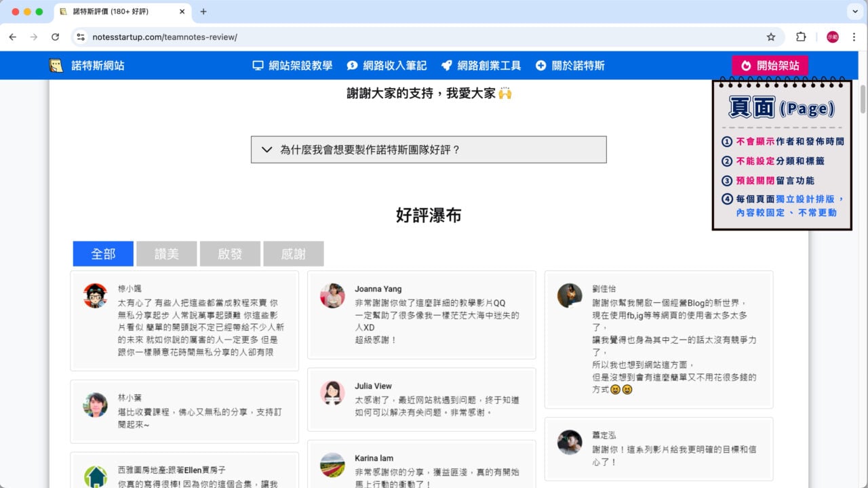Select the coin icon next to 網路收入筆記
Image resolution: width=868 pixels, height=488 pixels.
[352, 65]
